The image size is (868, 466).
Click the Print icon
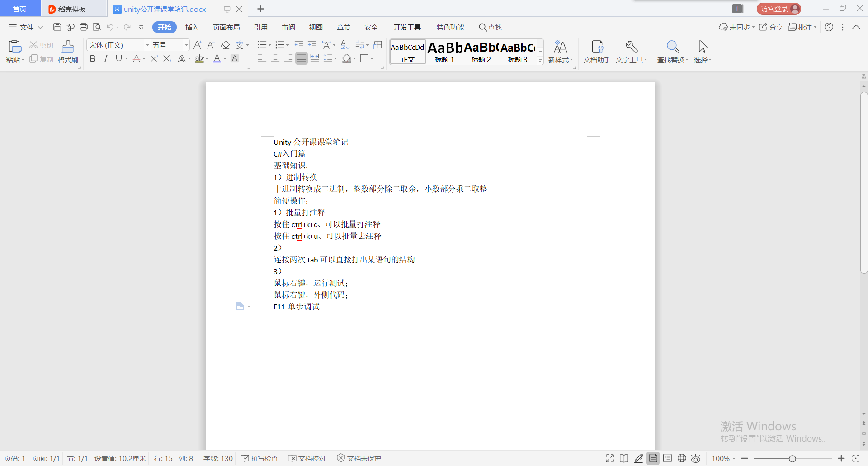(84, 27)
